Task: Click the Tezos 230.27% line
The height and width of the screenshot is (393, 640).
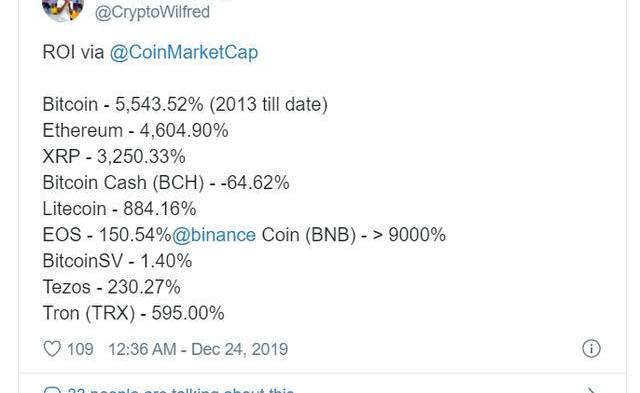Action: (x=111, y=287)
